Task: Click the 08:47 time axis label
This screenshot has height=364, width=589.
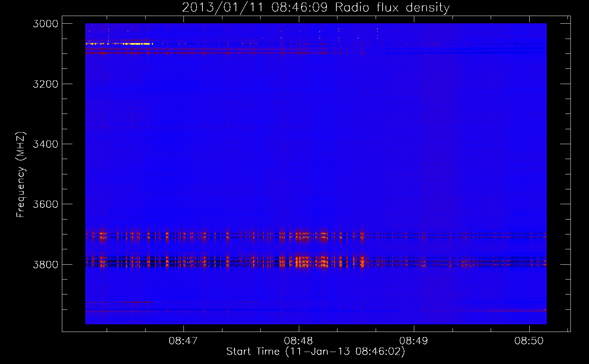Action: click(183, 341)
